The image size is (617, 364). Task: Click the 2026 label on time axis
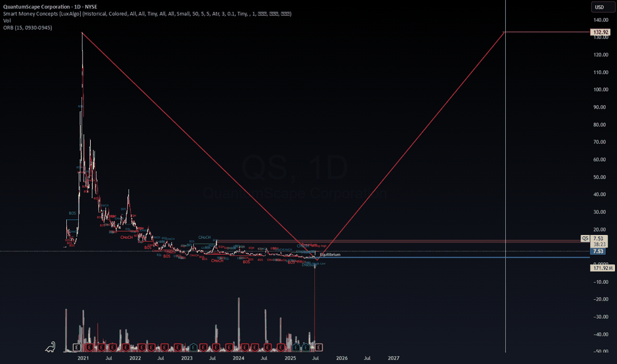pos(342,358)
